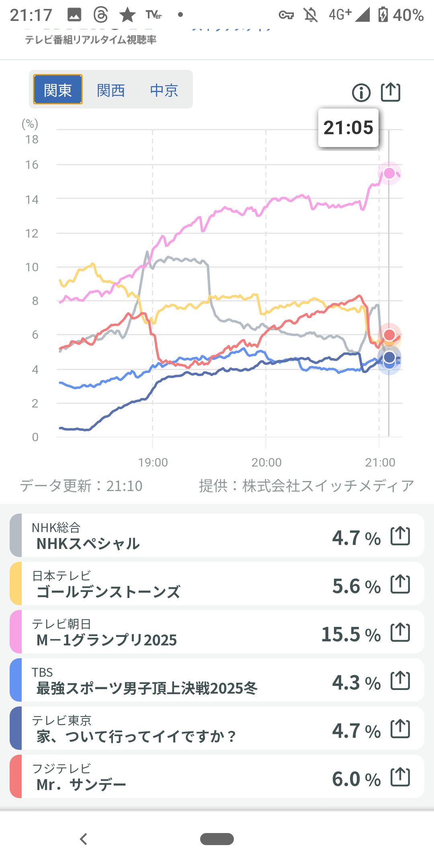Image resolution: width=434 pixels, height=868 pixels.
Task: Share the ゴールデンストーンズ rating
Action: coord(400,584)
